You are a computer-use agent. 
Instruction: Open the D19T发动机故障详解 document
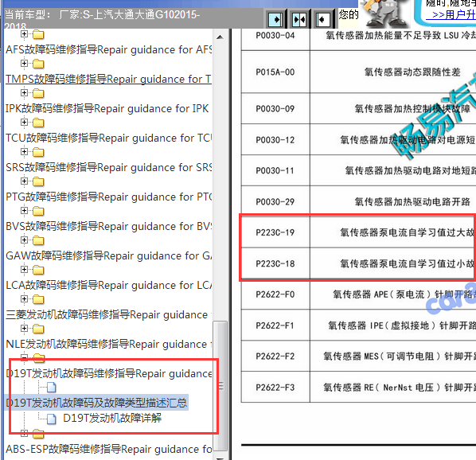click(x=112, y=418)
